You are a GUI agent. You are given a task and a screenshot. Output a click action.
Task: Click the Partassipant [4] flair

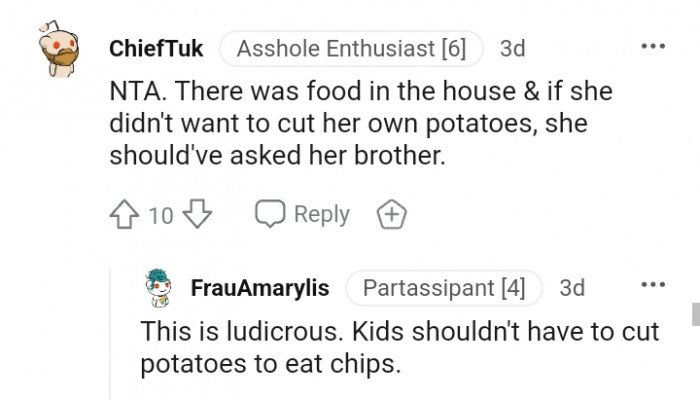click(x=443, y=288)
